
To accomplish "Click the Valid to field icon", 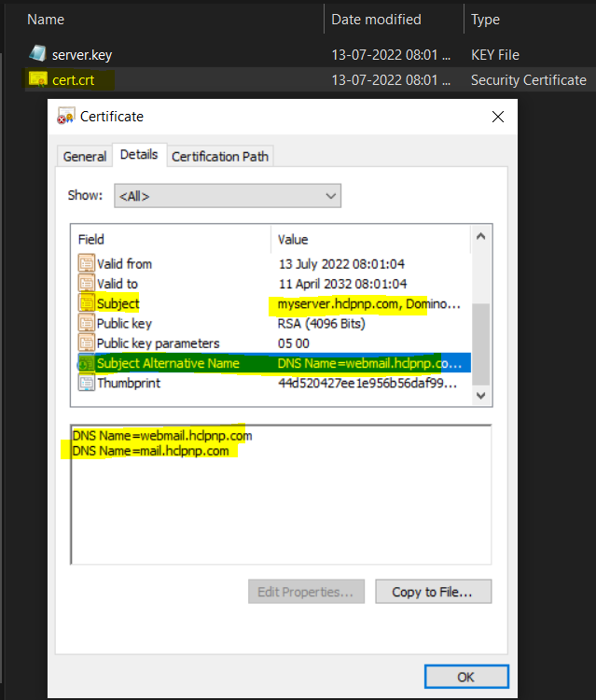I will (x=87, y=284).
